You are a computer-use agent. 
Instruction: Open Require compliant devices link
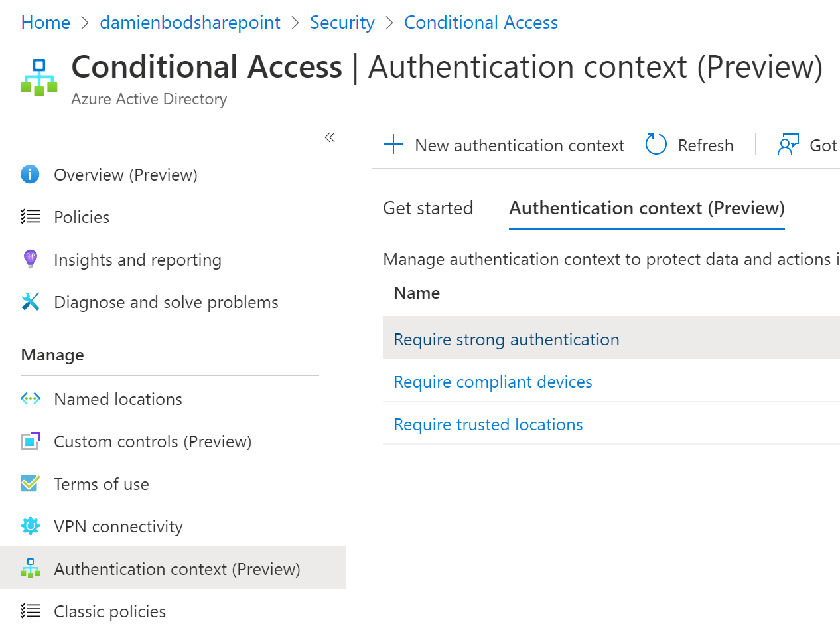tap(492, 382)
